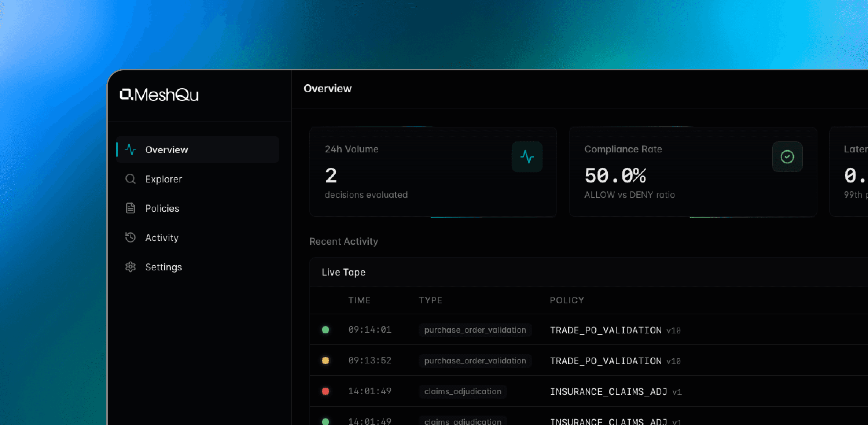Click the Activity history clock icon
The height and width of the screenshot is (425, 868).
click(130, 237)
